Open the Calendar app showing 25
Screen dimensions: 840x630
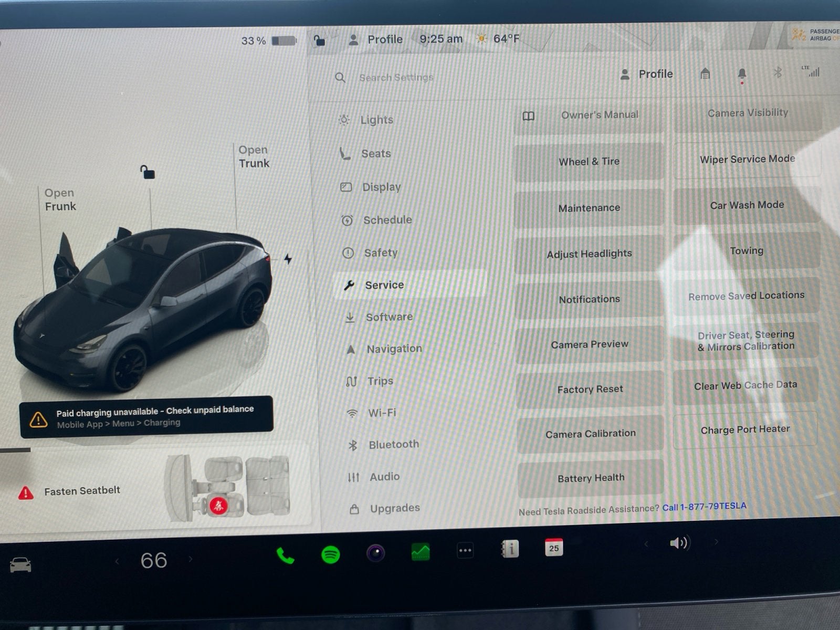(554, 548)
